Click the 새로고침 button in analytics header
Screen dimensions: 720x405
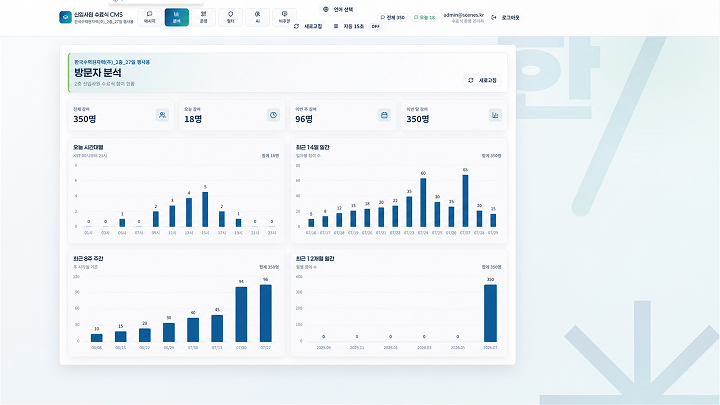click(x=482, y=80)
